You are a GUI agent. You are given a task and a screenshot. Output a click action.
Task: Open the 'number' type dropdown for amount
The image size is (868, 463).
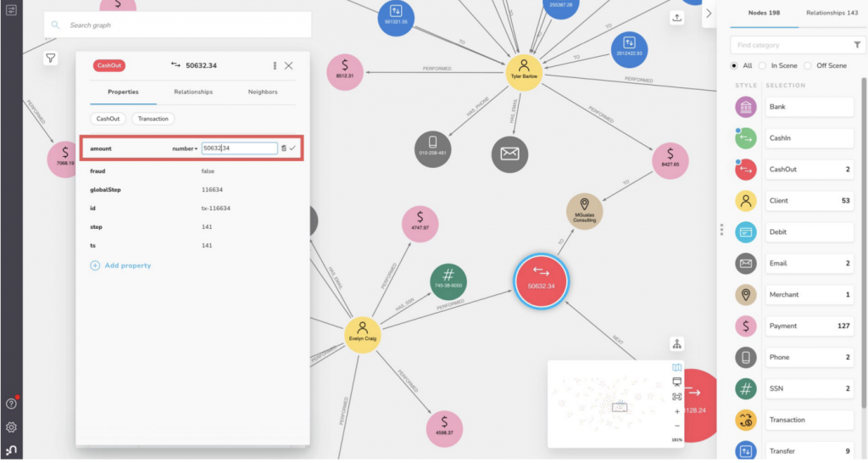[185, 148]
